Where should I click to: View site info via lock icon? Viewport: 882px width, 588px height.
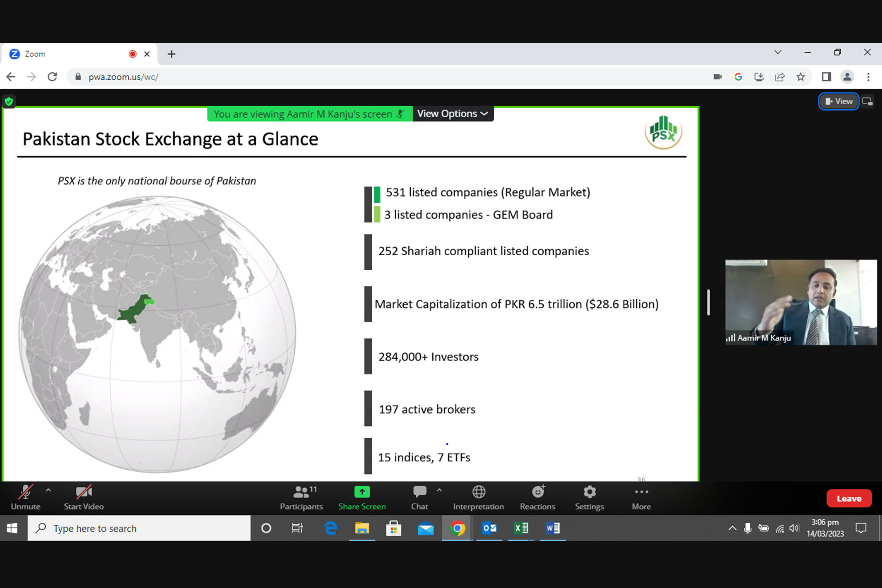[78, 77]
